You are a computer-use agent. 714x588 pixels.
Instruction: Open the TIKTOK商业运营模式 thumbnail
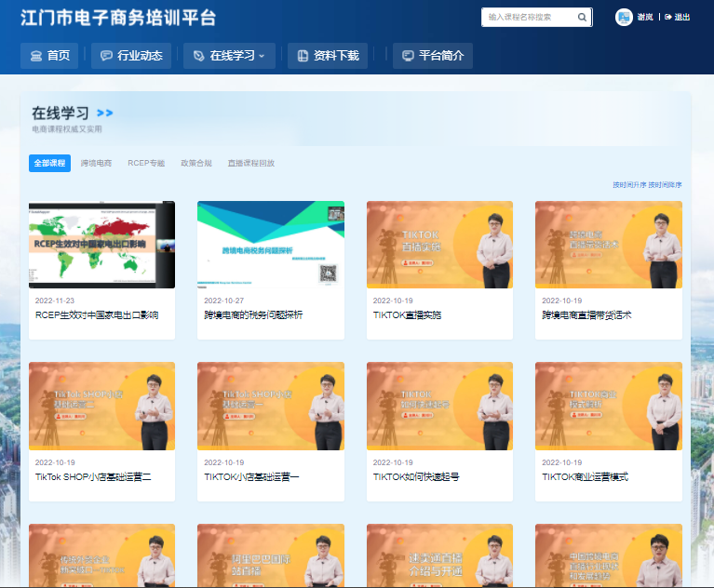(x=609, y=406)
